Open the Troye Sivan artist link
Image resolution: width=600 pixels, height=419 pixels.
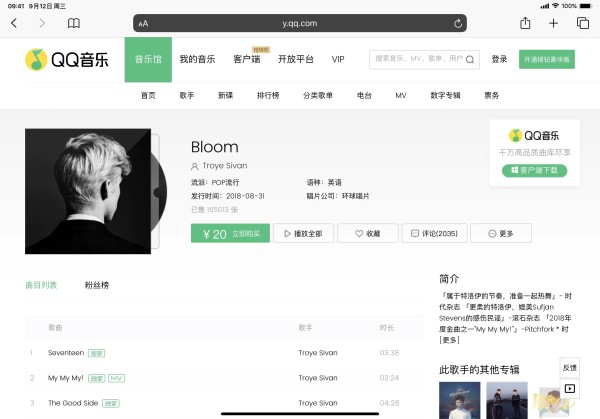tap(225, 166)
